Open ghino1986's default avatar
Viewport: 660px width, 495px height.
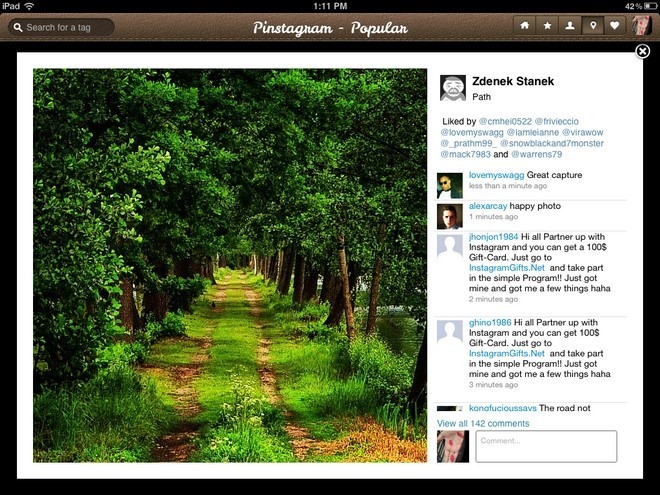point(450,333)
